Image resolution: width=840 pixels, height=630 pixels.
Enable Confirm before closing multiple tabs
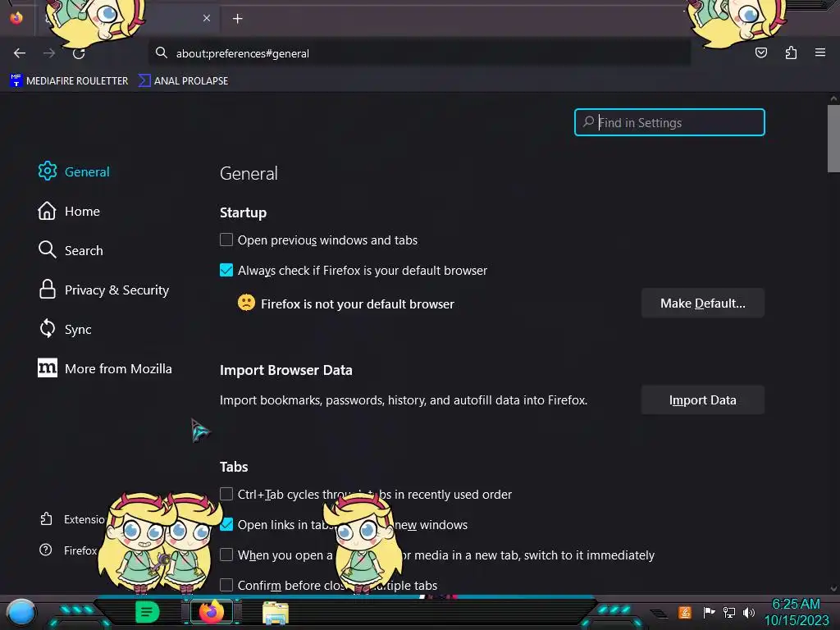226,585
